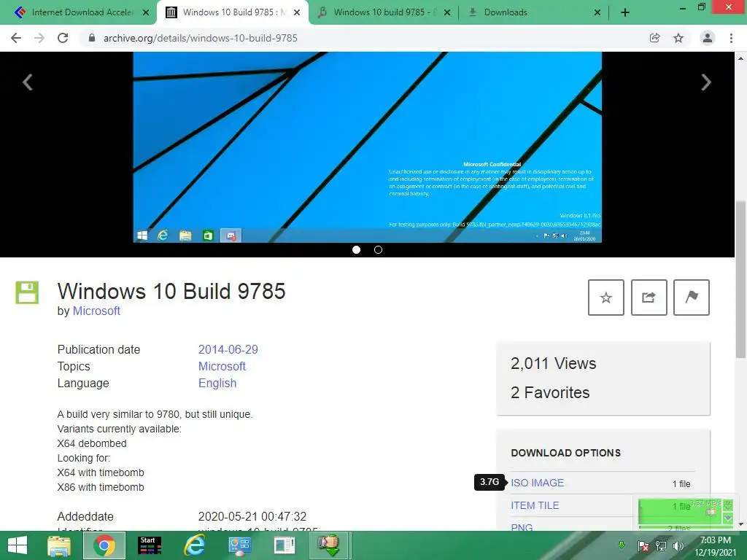
Task: Download the ITEM TILE option
Action: (x=535, y=506)
